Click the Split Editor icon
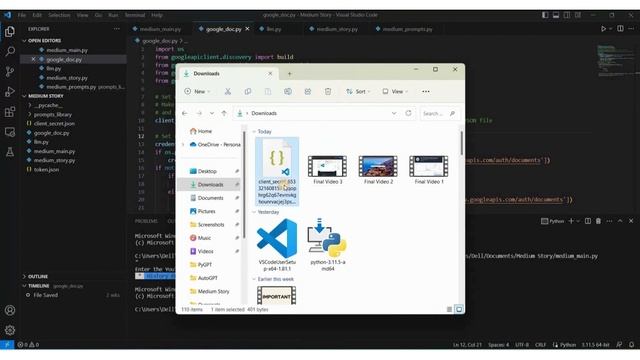The width and height of the screenshot is (640, 360). (620, 29)
